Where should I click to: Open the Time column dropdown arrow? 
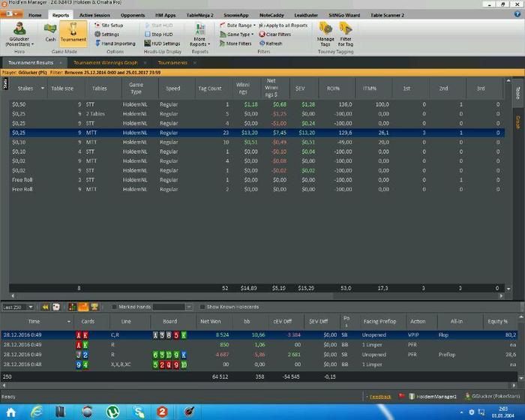click(69, 322)
